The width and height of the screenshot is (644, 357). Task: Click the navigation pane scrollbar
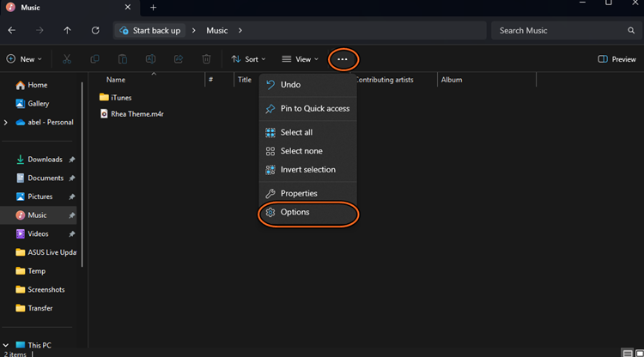82,174
